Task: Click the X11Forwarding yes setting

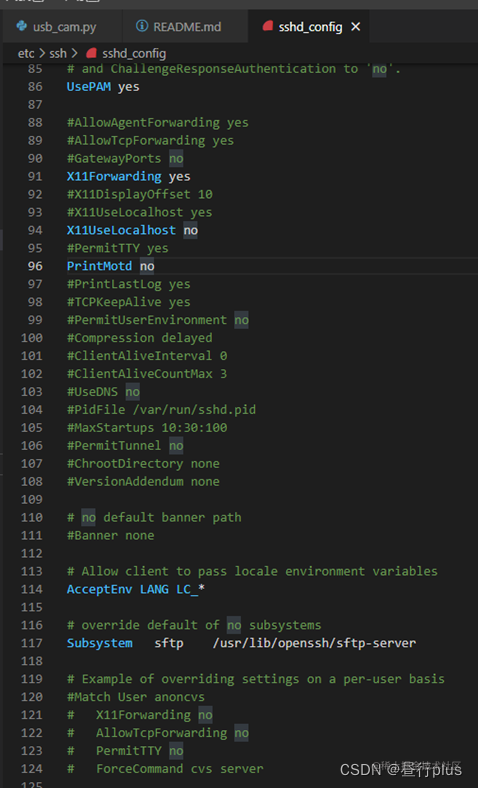Action: point(129,176)
